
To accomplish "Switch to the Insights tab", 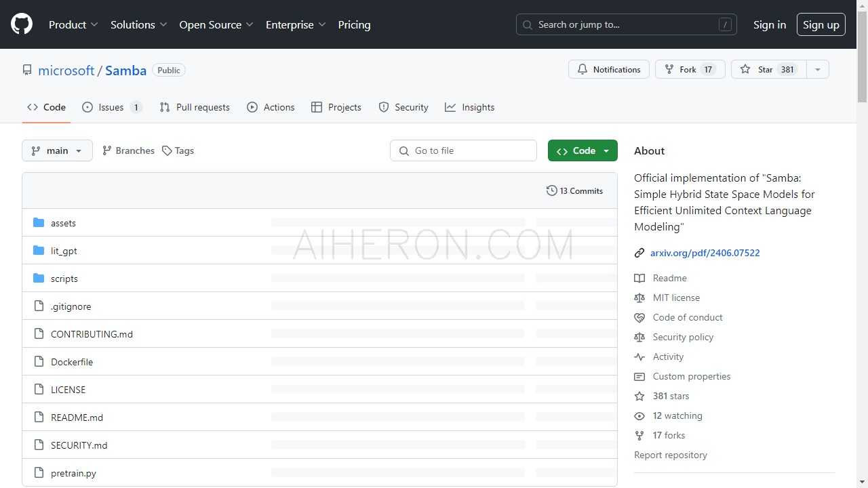I will click(470, 107).
